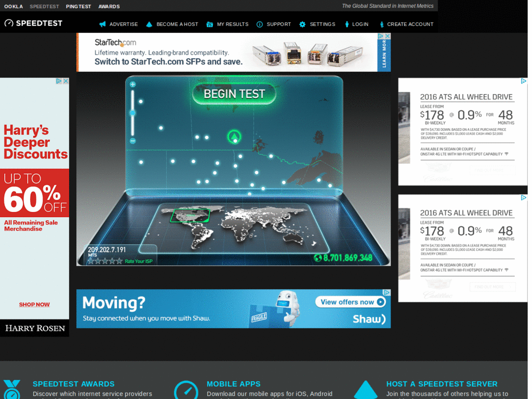Give MTS a one-star rating
Screen dimensions: 532x399
coord(91,260)
